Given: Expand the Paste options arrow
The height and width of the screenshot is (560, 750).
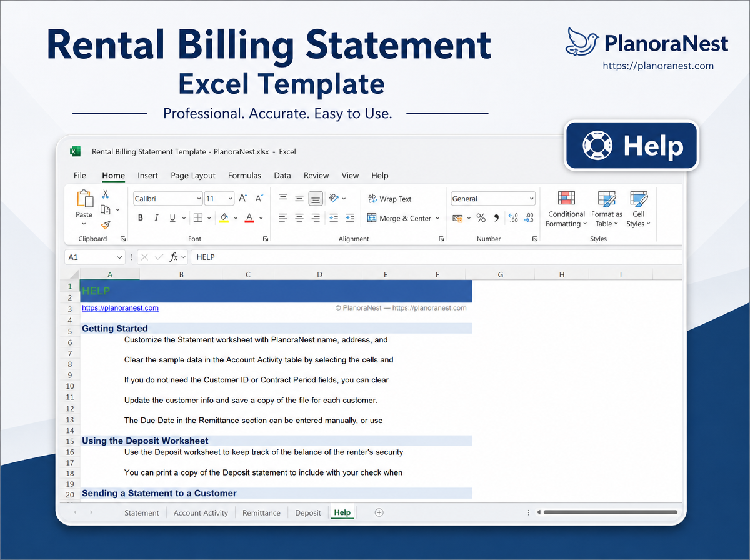Looking at the screenshot, I should (x=84, y=223).
